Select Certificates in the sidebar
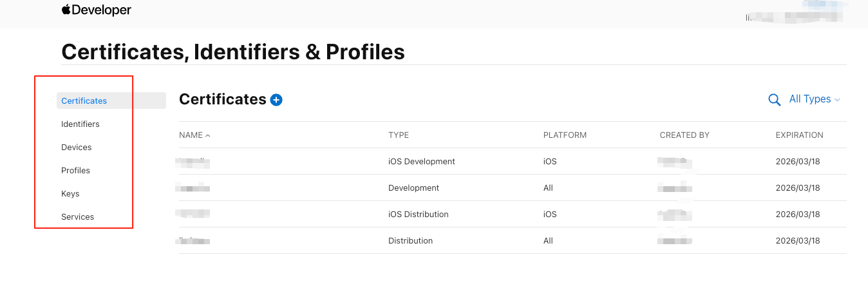Image resolution: width=868 pixels, height=288 pixels. 84,101
